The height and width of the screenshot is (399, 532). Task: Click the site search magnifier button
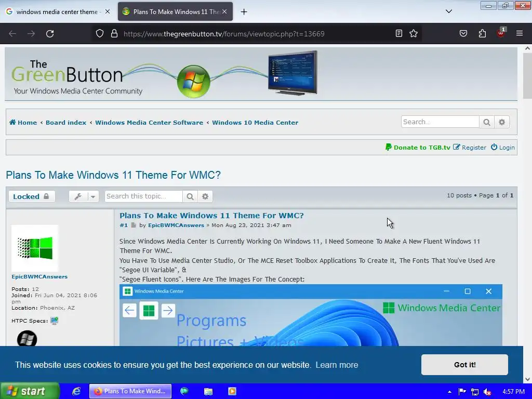[486, 122]
